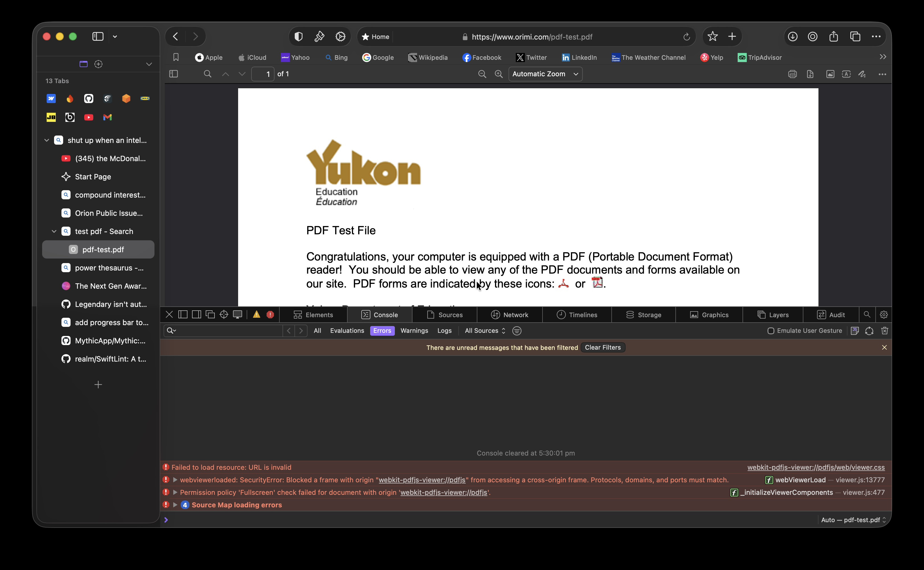Clear the console with trash icon
The width and height of the screenshot is (924, 570).
click(884, 331)
